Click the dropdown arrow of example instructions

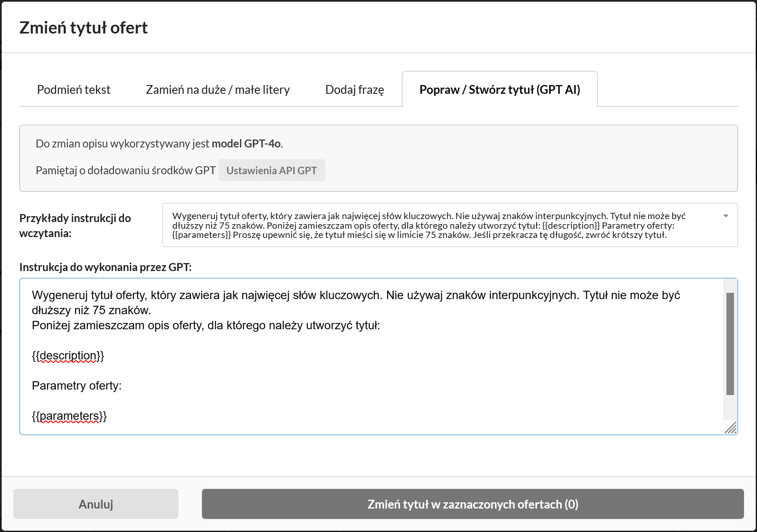[x=726, y=216]
